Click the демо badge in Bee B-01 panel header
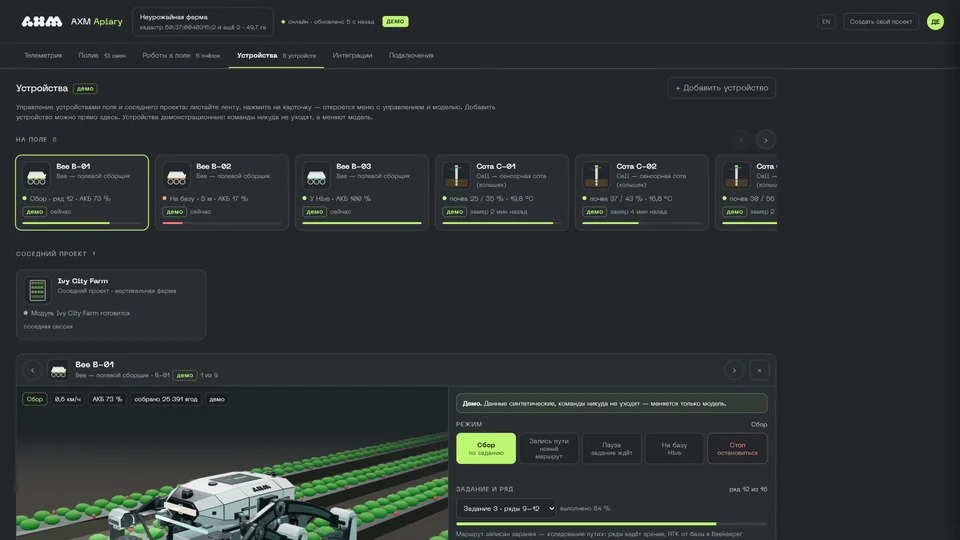 [184, 375]
